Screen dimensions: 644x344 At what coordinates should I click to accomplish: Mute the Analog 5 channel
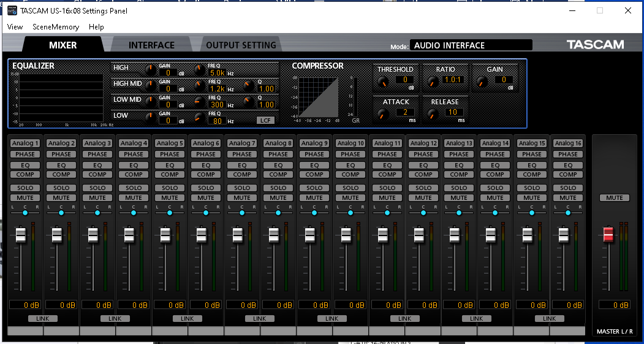pyautogui.click(x=170, y=197)
